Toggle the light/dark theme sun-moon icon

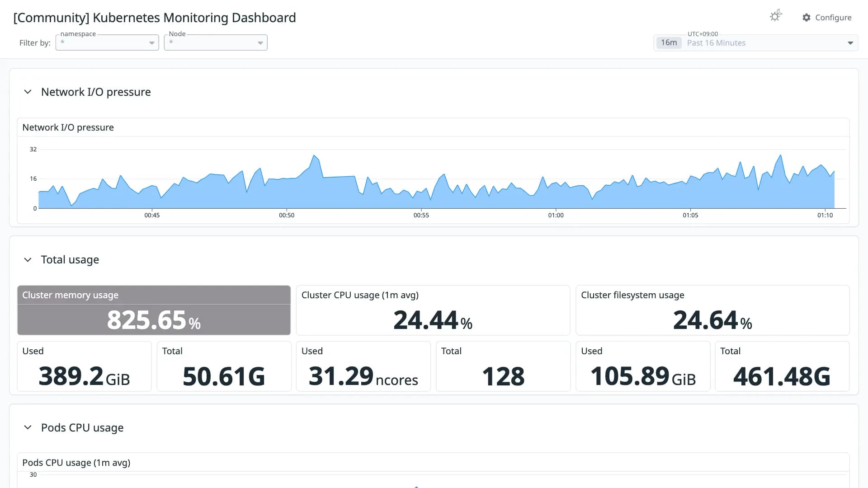[776, 16]
